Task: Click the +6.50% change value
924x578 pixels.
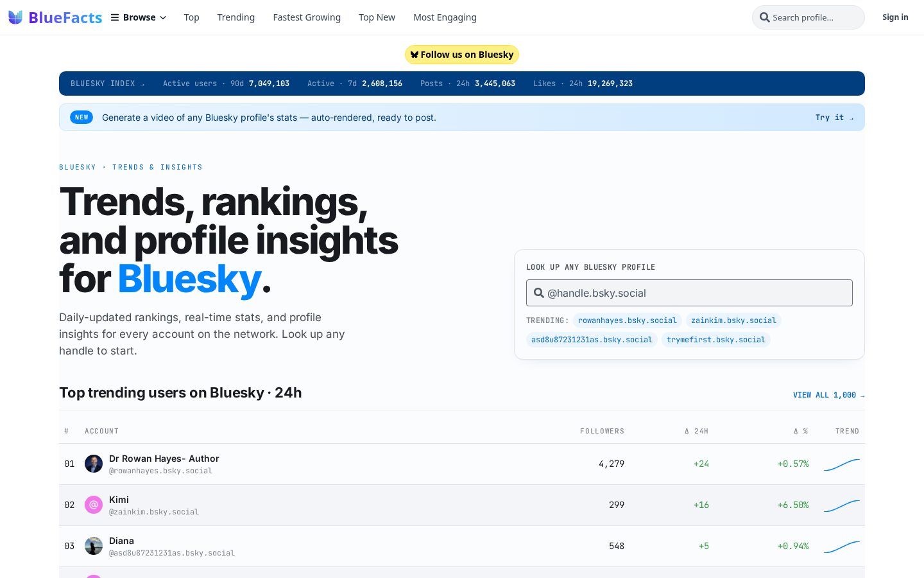Action: [793, 505]
